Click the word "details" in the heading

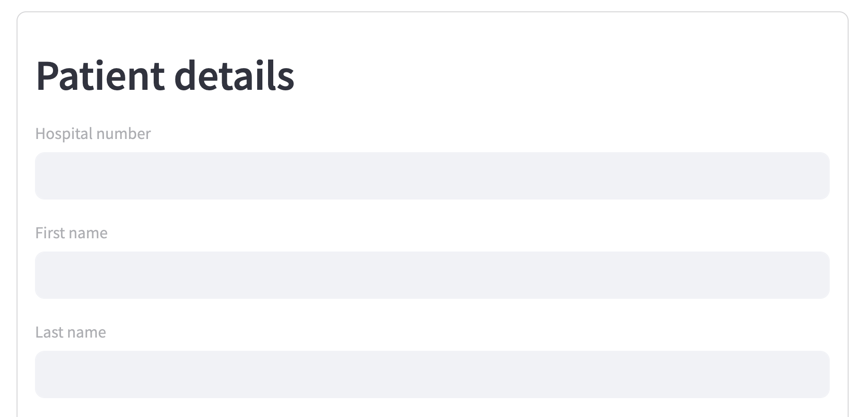pyautogui.click(x=234, y=76)
